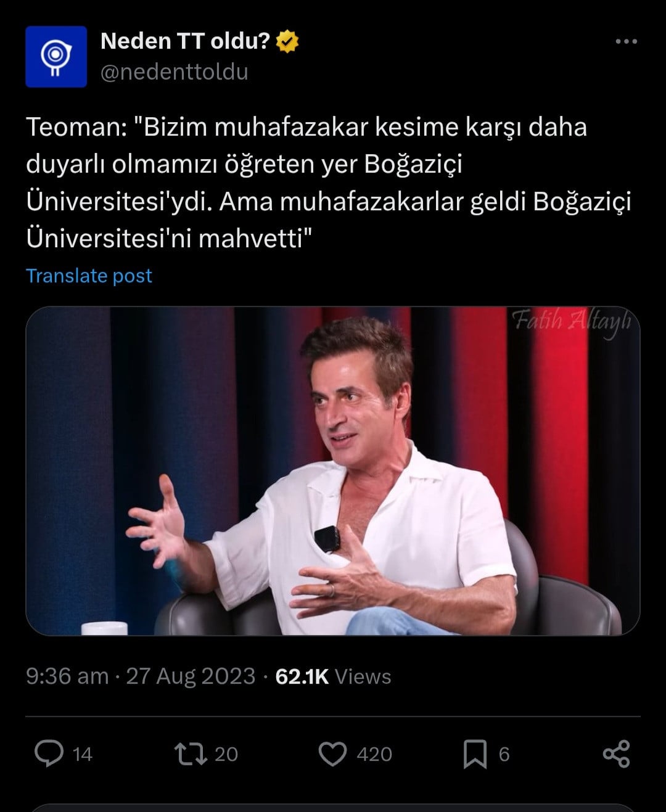Open the share icon options
Image resolution: width=666 pixels, height=812 pixels.
click(x=616, y=753)
